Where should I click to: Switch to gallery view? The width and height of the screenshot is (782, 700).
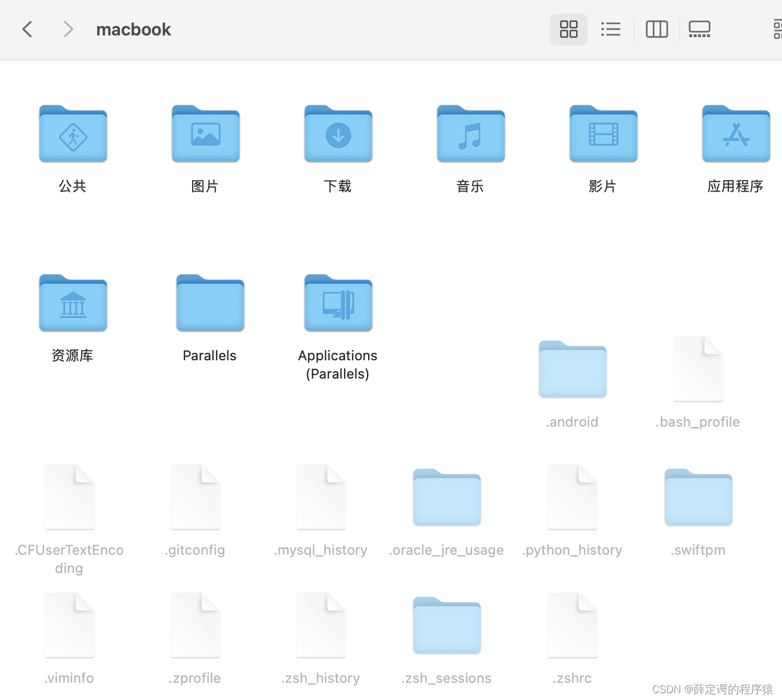pos(699,29)
